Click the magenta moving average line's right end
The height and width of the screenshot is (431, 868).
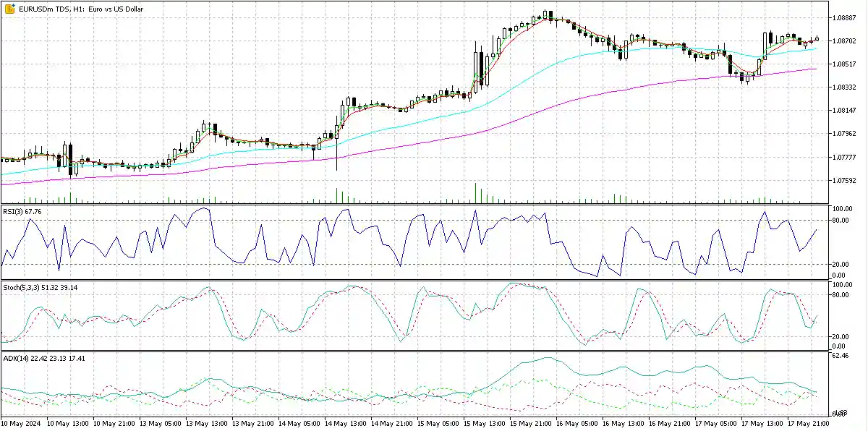pos(815,69)
